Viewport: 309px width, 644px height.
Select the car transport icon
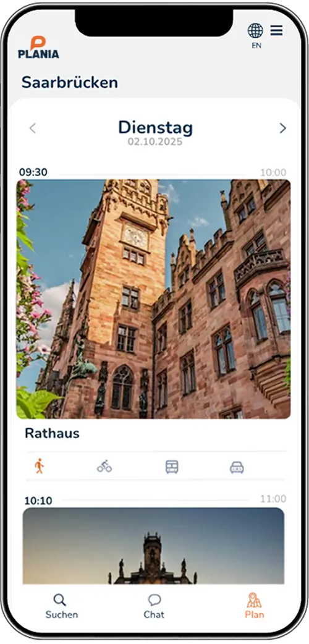[x=237, y=467]
